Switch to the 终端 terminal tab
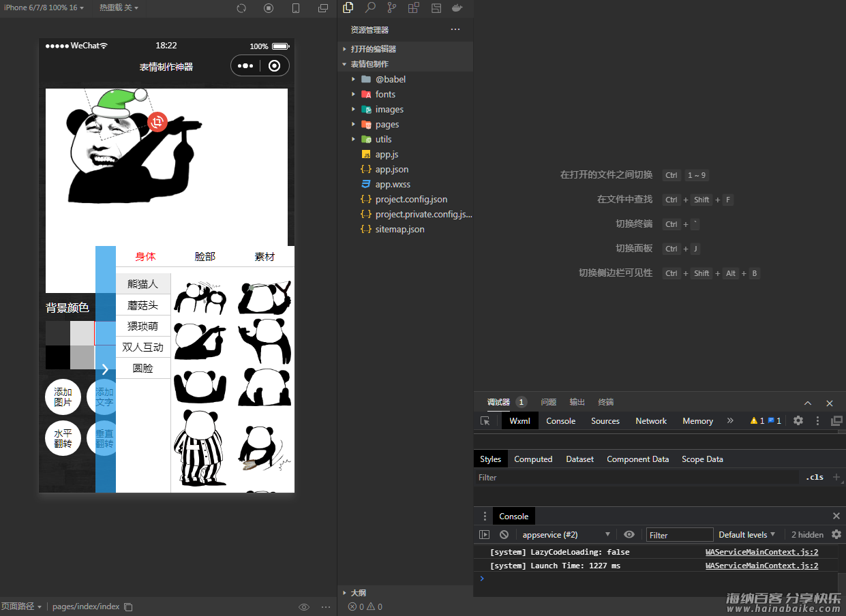The image size is (846, 616). [x=606, y=402]
